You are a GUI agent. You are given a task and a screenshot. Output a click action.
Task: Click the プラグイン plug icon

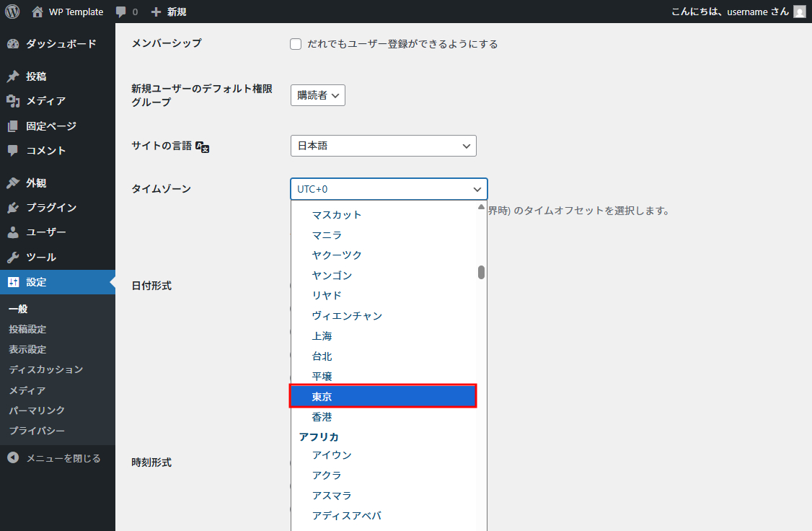(x=13, y=208)
